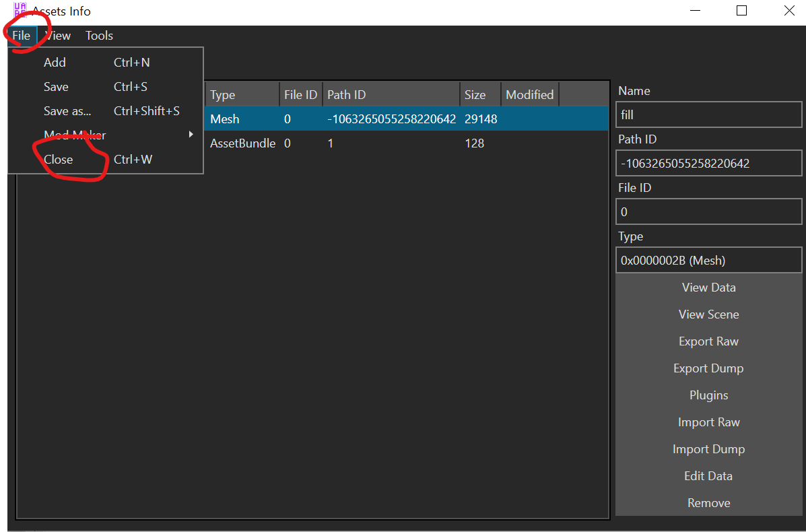Click the Import Dump button
Screen dimensions: 806x532
[709, 449]
